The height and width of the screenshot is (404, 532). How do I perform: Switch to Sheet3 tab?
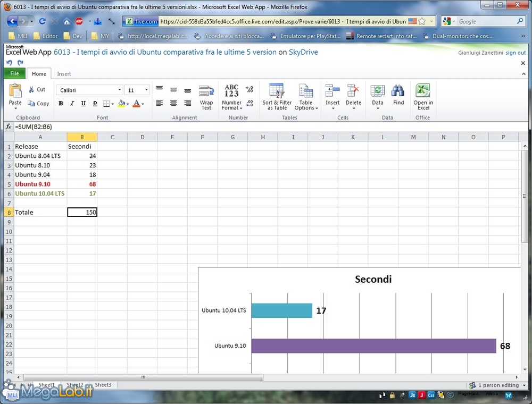click(103, 385)
